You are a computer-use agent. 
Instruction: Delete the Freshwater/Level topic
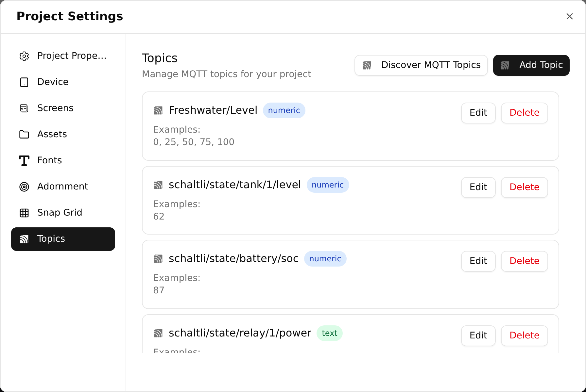point(525,113)
